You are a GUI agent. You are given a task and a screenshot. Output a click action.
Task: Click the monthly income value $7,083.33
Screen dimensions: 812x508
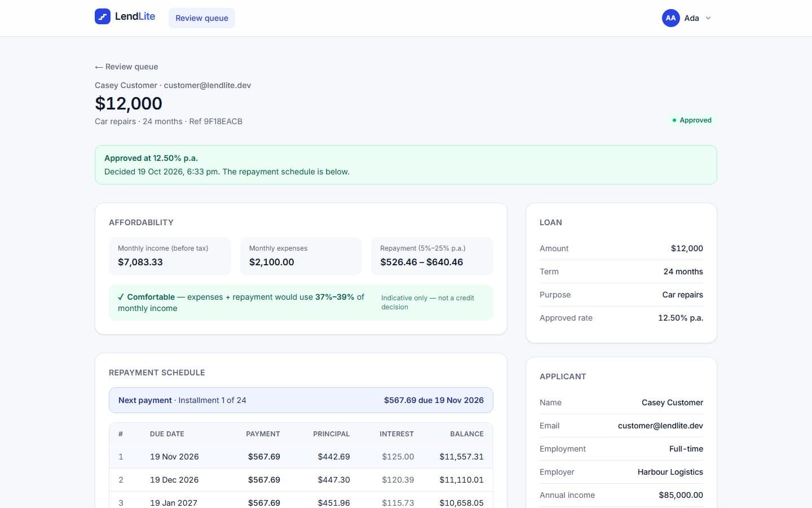pos(140,262)
